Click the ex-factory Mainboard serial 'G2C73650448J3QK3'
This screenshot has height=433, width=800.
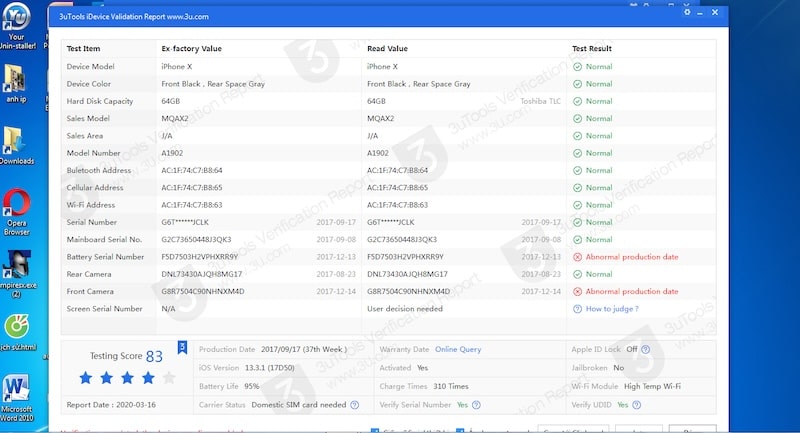coord(196,240)
